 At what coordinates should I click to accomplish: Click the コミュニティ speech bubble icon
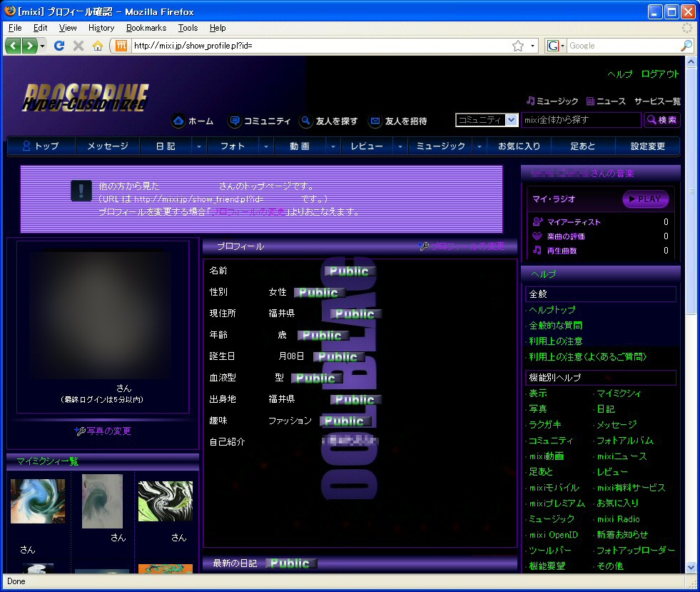(235, 121)
